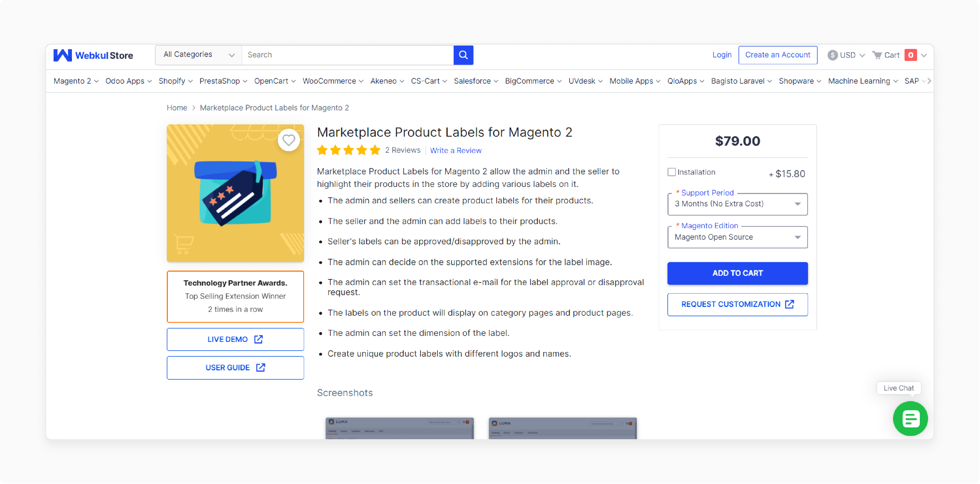Click the five-star rating
The height and width of the screenshot is (484, 980).
tap(348, 150)
